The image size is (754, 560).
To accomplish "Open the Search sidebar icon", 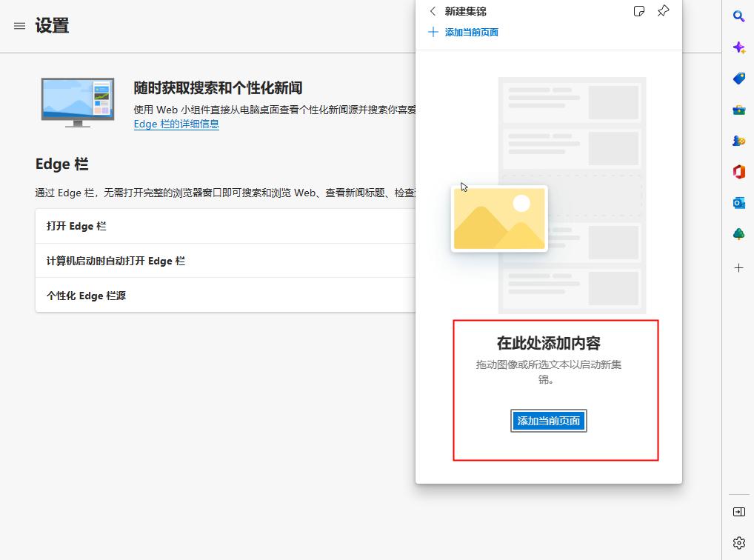I will click(738, 16).
